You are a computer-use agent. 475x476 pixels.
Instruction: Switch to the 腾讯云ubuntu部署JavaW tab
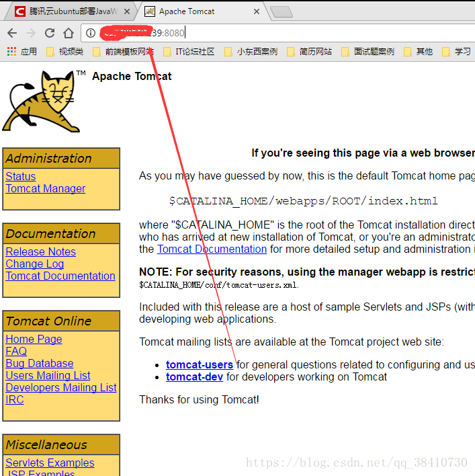pyautogui.click(x=72, y=11)
